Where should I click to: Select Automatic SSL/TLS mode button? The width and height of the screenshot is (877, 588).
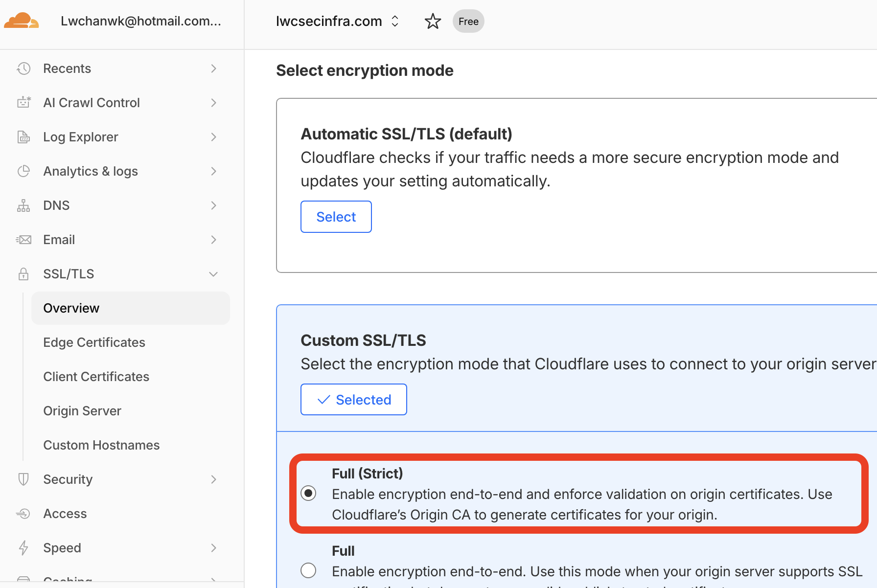click(x=336, y=217)
